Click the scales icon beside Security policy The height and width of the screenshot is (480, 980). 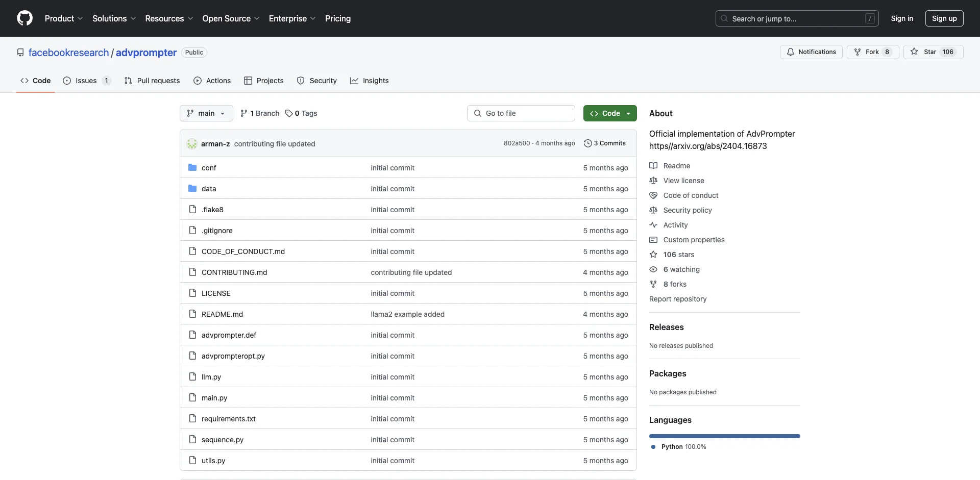click(x=653, y=210)
